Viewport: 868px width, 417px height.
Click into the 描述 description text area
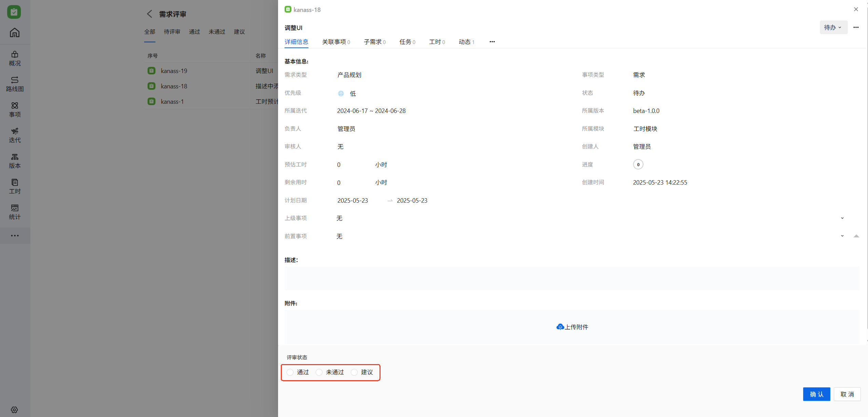coord(571,278)
